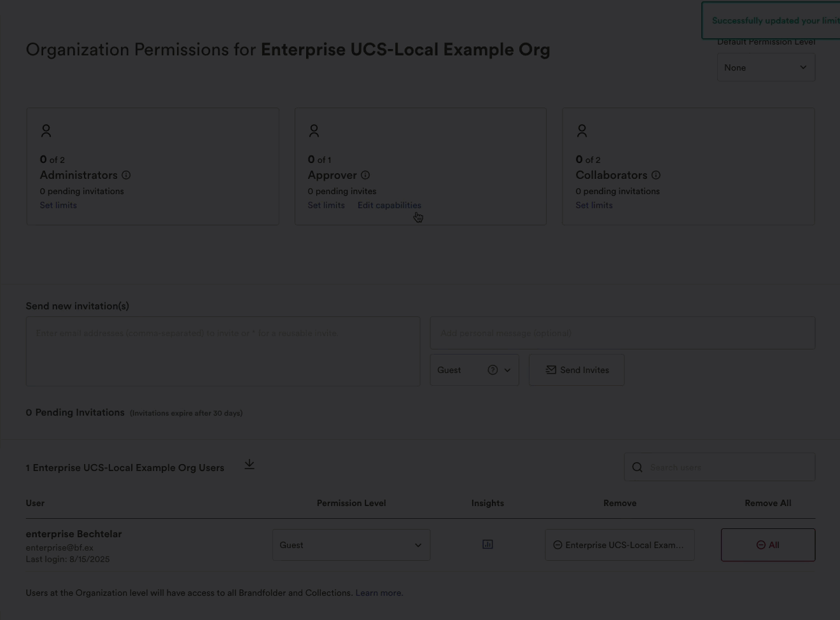Click the remove All button
This screenshot has width=840, height=620.
(768, 545)
